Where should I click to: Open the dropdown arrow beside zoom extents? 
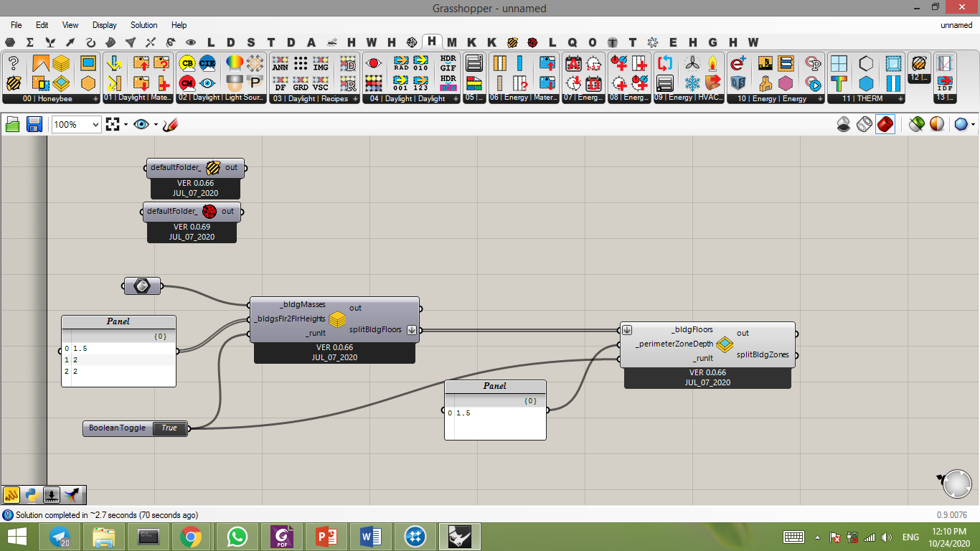tap(126, 125)
